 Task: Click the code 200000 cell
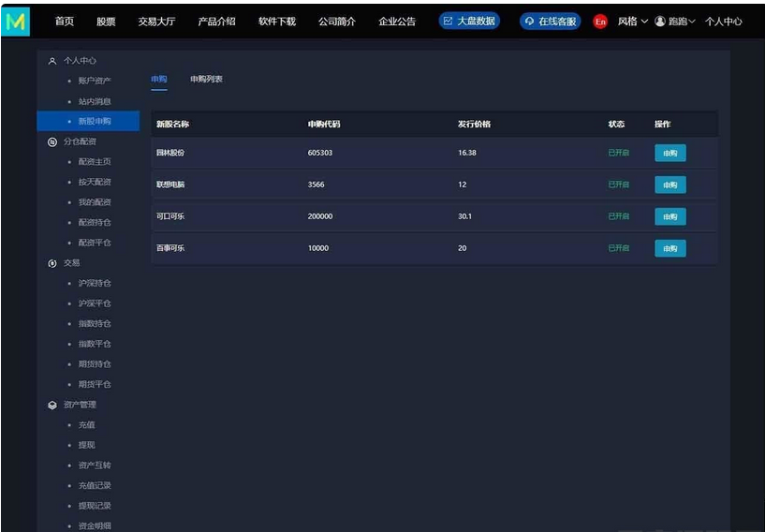click(x=320, y=216)
